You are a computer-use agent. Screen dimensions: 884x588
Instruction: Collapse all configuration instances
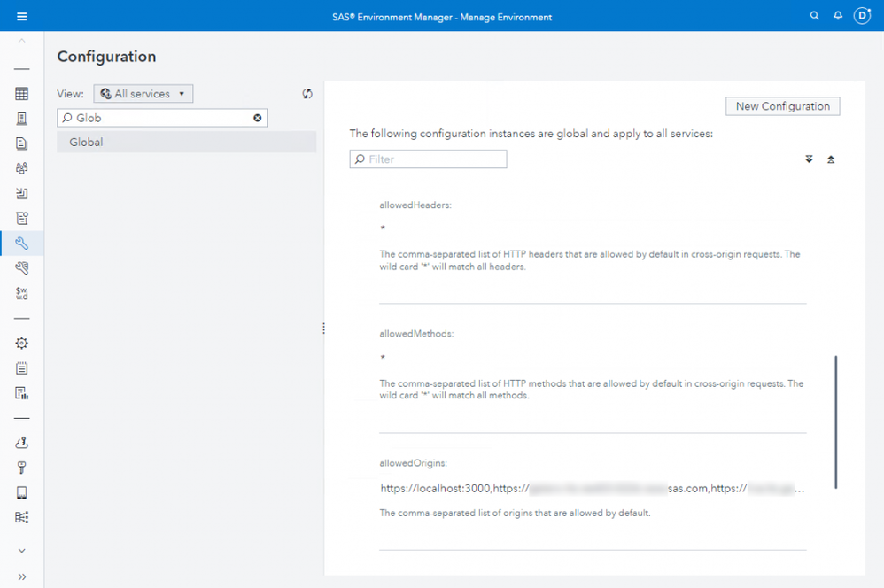click(x=831, y=159)
